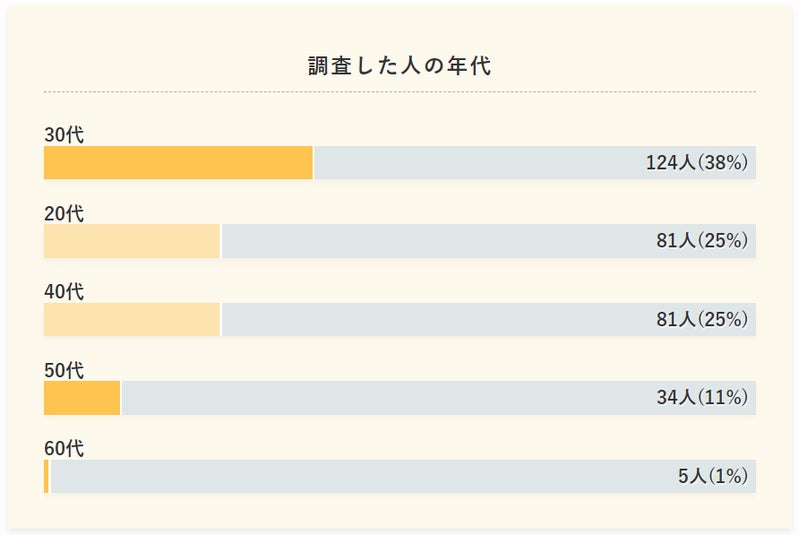
Task: Click the gray unfilled portion of 50代 bar
Action: (x=380, y=398)
